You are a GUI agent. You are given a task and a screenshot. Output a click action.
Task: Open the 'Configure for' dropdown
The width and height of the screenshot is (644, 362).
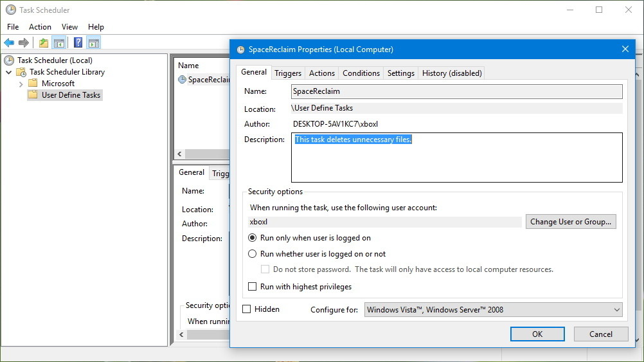coord(493,310)
